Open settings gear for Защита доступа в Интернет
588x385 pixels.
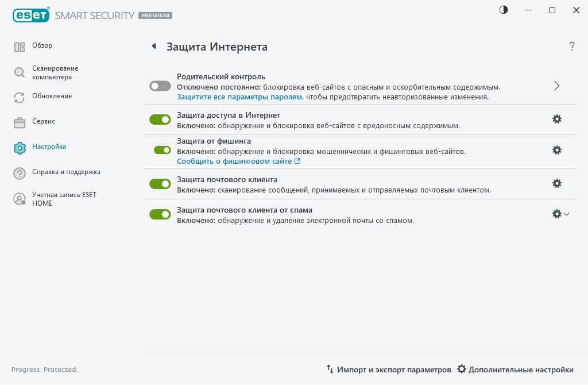click(x=556, y=119)
